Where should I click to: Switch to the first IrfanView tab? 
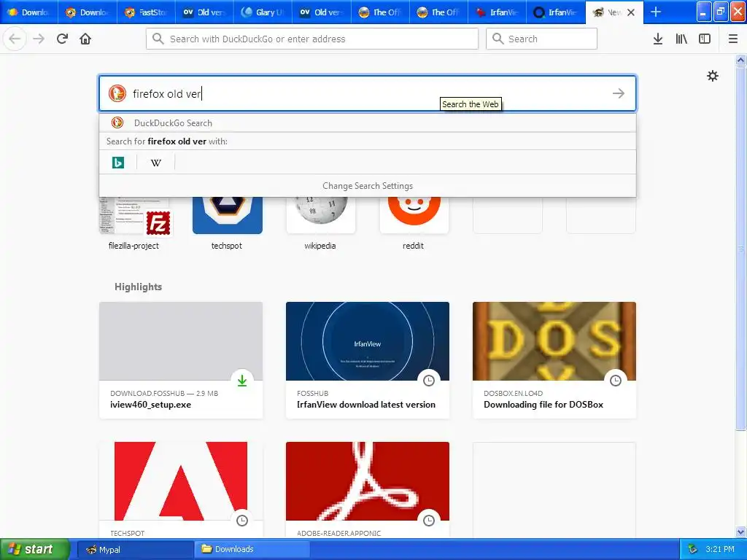[497, 12]
